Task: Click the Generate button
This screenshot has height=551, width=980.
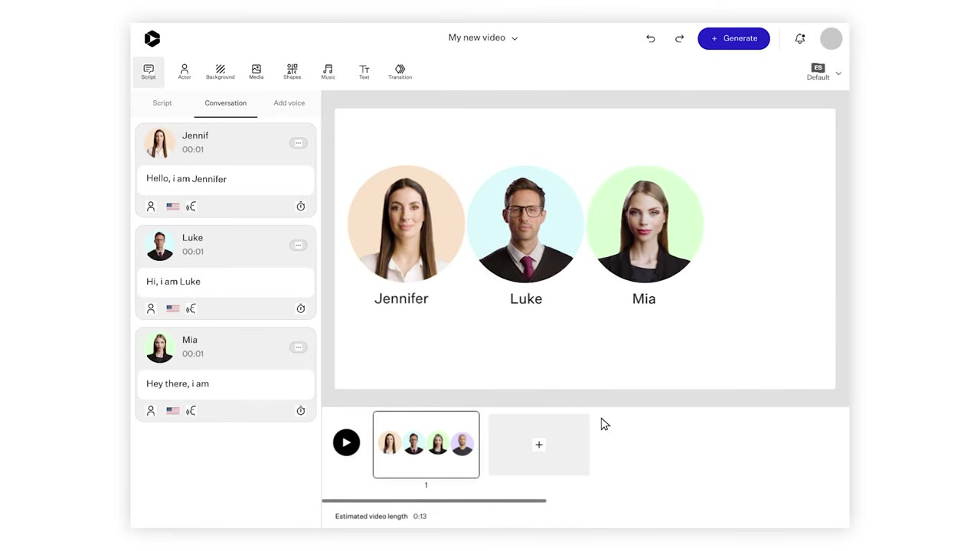Action: [x=733, y=38]
